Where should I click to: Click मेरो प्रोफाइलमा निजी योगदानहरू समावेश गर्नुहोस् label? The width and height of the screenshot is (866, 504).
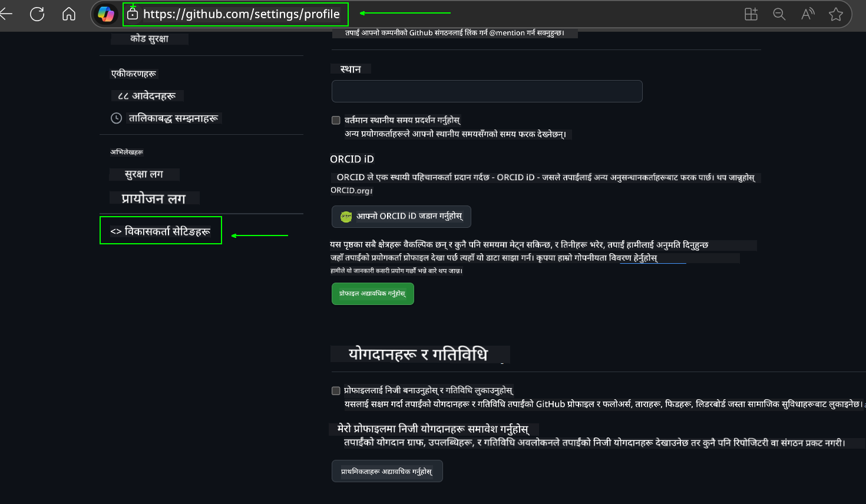pyautogui.click(x=433, y=429)
